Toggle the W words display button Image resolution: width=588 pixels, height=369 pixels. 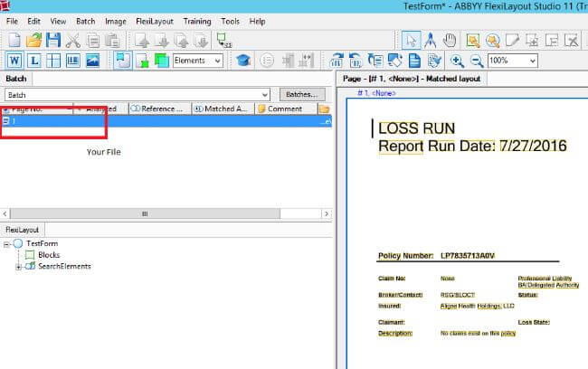click(x=14, y=61)
